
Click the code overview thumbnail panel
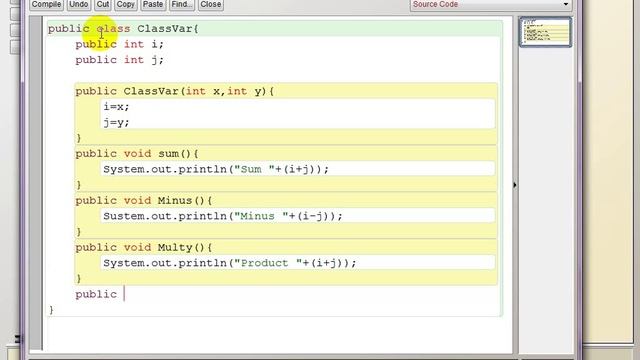click(545, 32)
